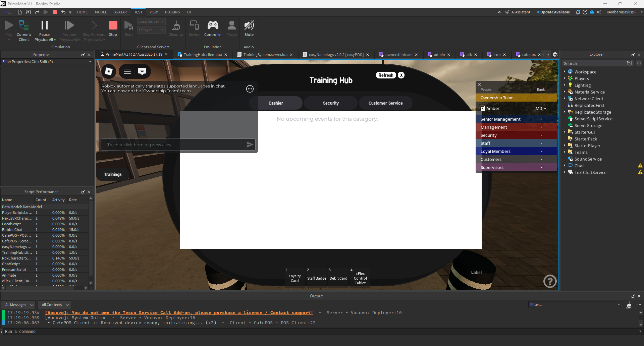Switch to the ownershipteam script tab
The height and width of the screenshot is (346, 644).
pos(398,55)
